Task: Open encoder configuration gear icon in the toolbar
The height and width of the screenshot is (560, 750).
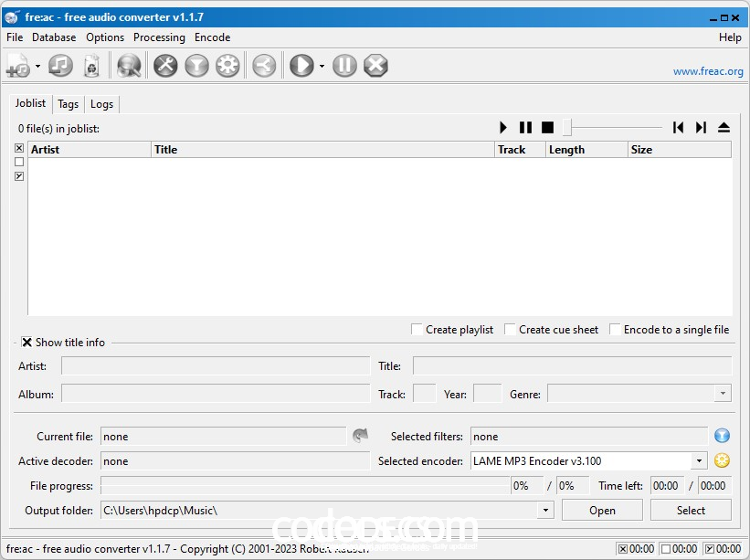Action: [227, 66]
